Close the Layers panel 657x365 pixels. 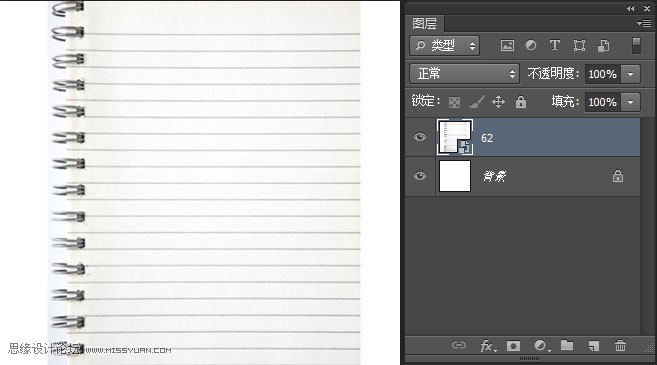(647, 8)
